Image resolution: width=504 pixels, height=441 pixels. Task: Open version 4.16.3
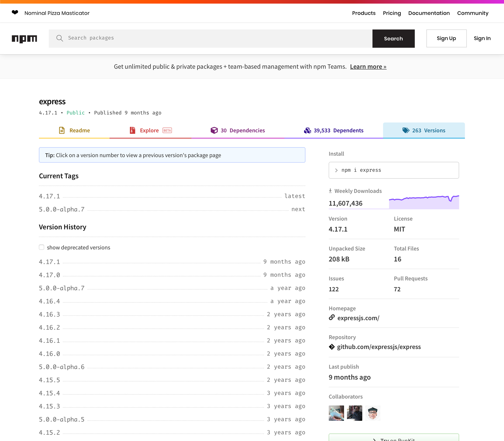pyautogui.click(x=49, y=314)
